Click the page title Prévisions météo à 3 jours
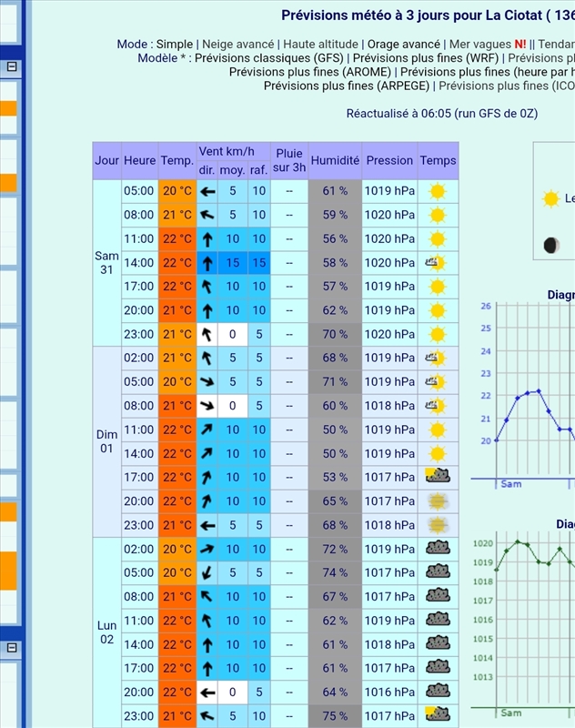This screenshot has height=728, width=575. [x=428, y=15]
